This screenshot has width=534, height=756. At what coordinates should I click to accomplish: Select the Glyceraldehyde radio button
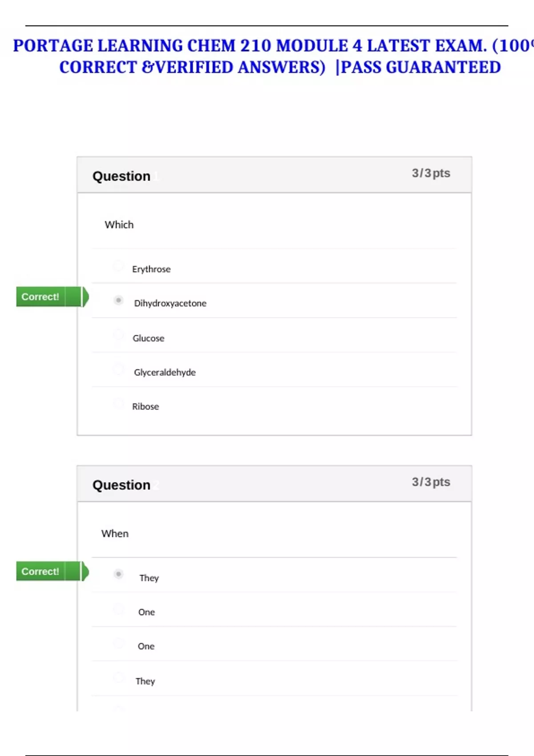(x=118, y=369)
